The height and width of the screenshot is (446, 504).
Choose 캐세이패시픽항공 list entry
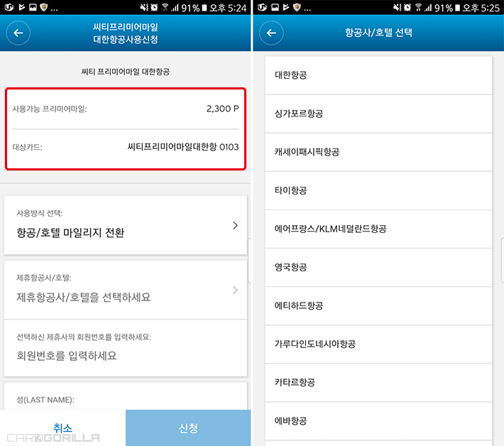pyautogui.click(x=378, y=152)
